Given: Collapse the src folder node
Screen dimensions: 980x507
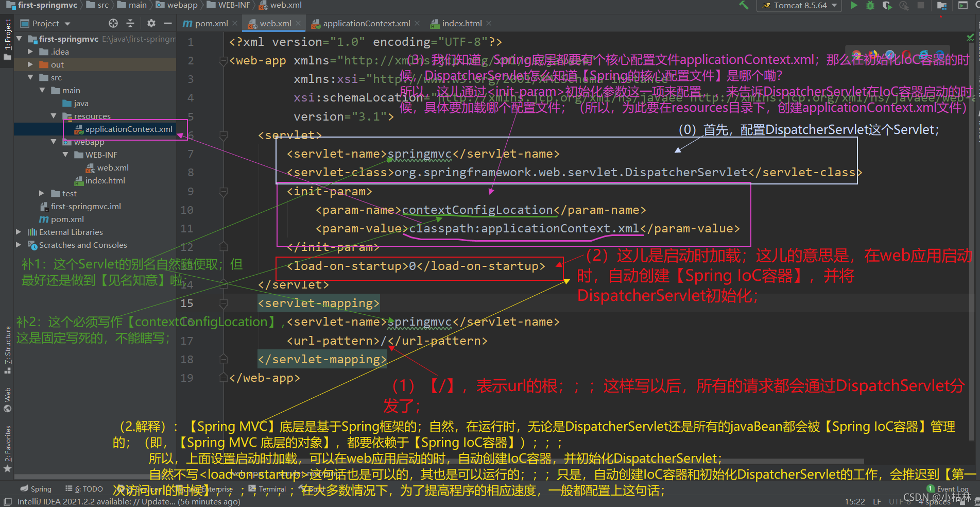Looking at the screenshot, I should pyautogui.click(x=30, y=77).
